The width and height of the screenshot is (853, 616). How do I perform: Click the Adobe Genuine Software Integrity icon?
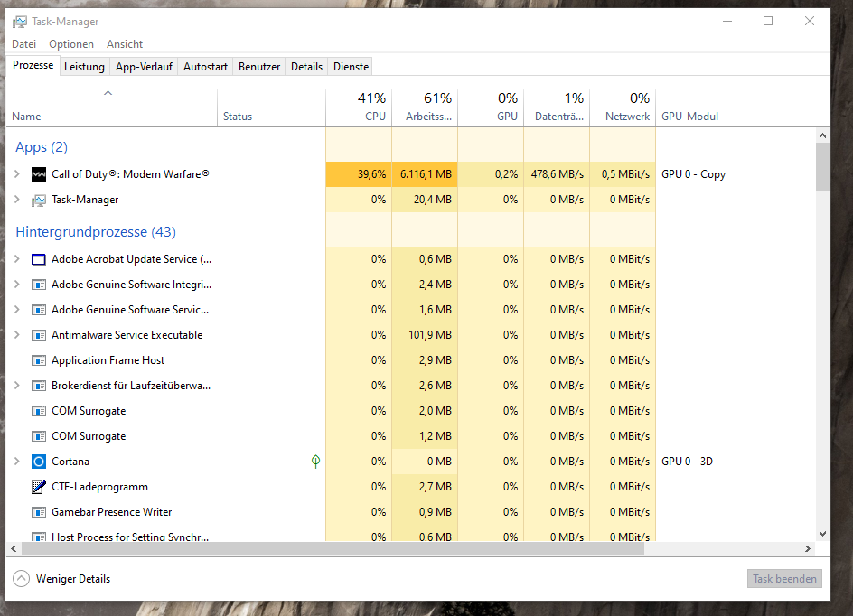click(x=39, y=285)
